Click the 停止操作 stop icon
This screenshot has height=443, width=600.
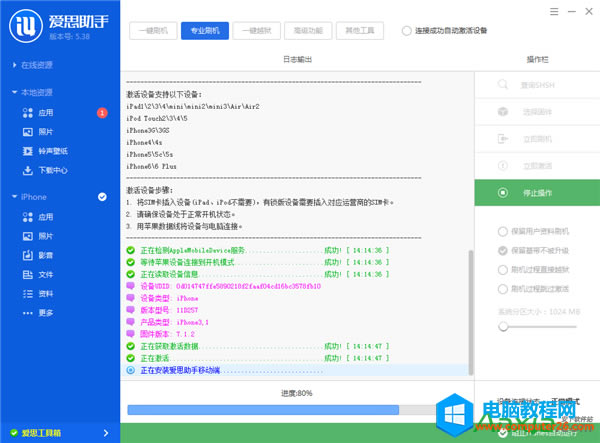click(x=503, y=193)
